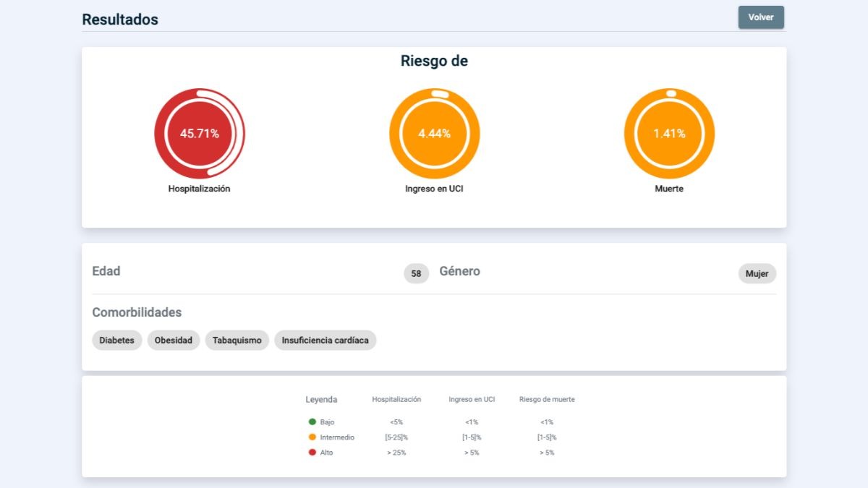868x488 pixels.
Task: Click the Edad field label
Action: (x=106, y=272)
